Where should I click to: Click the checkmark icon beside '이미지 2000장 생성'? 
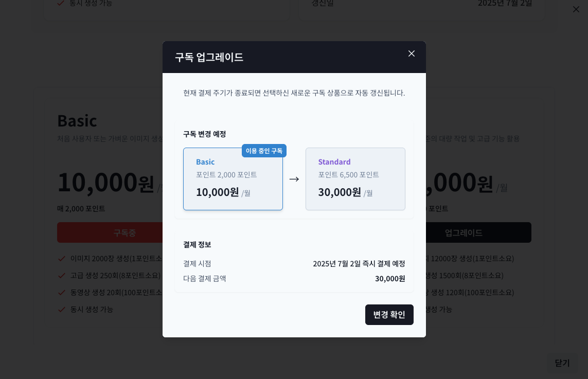(x=61, y=259)
